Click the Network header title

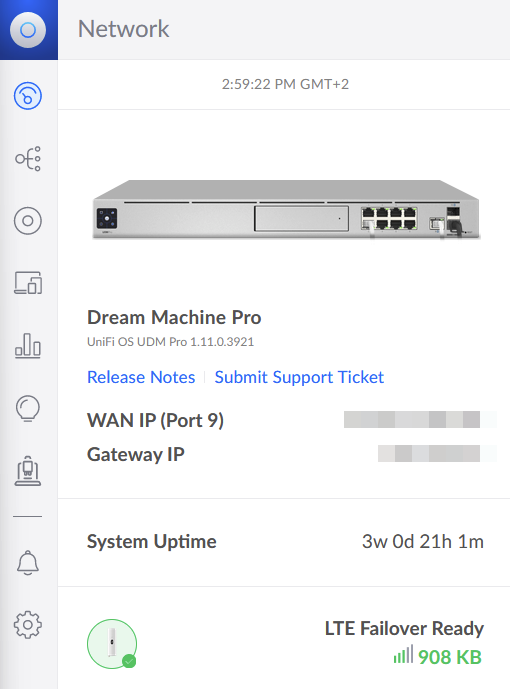[123, 29]
